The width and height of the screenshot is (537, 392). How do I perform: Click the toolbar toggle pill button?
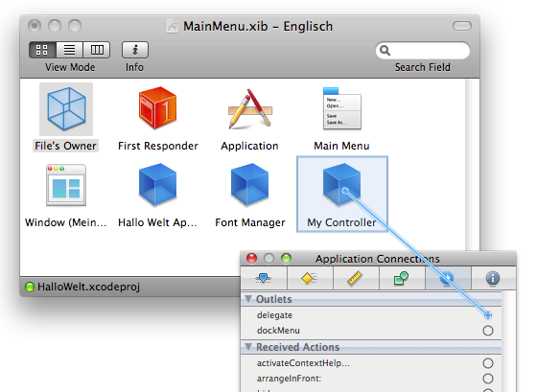462,26
